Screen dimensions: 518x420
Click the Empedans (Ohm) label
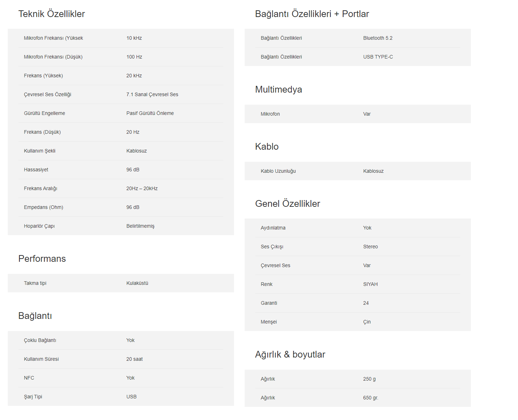click(43, 207)
